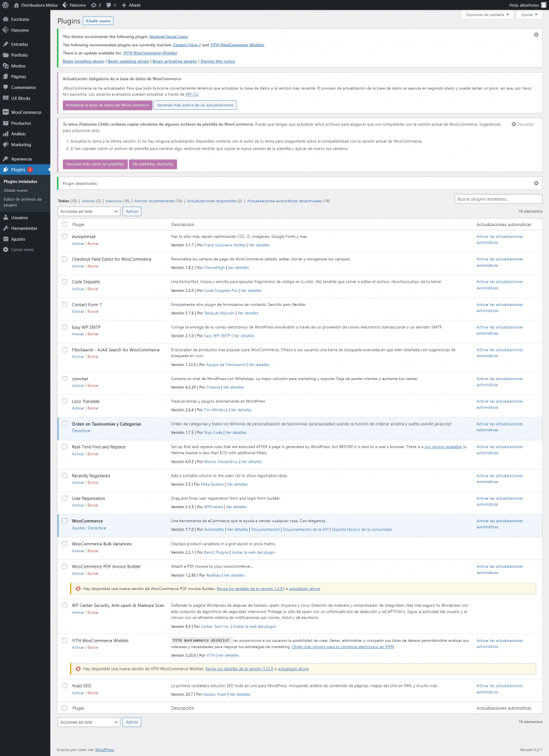This screenshot has width=549, height=756.
Task: Open the Distribuidora Melisa site home icon
Action: (x=16, y=5)
